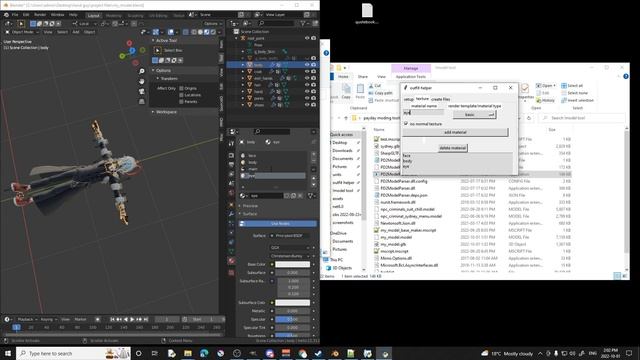Image resolution: width=640 pixels, height=360 pixels.
Task: Toggle Affect Only Parents checkbox
Action: tap(181, 101)
